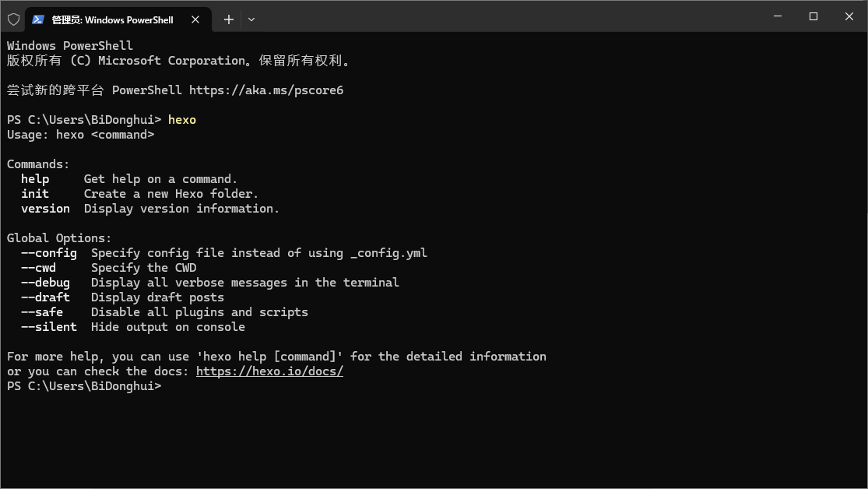868x489 pixels.
Task: Open the hexo.io docs link
Action: [x=269, y=371]
